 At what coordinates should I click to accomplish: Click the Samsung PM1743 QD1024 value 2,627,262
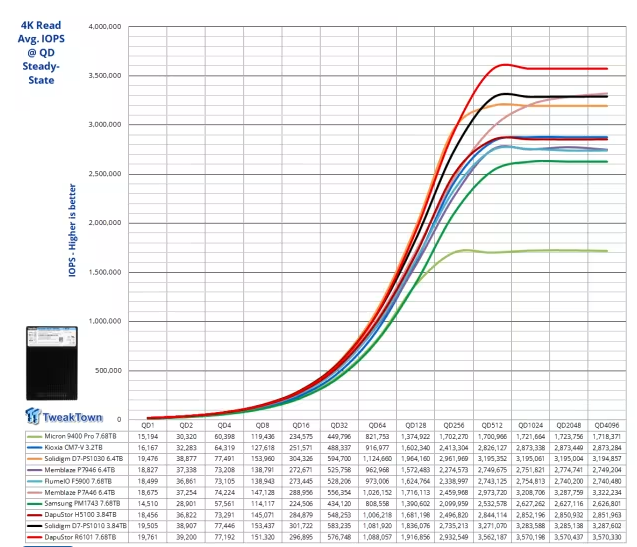click(x=531, y=504)
